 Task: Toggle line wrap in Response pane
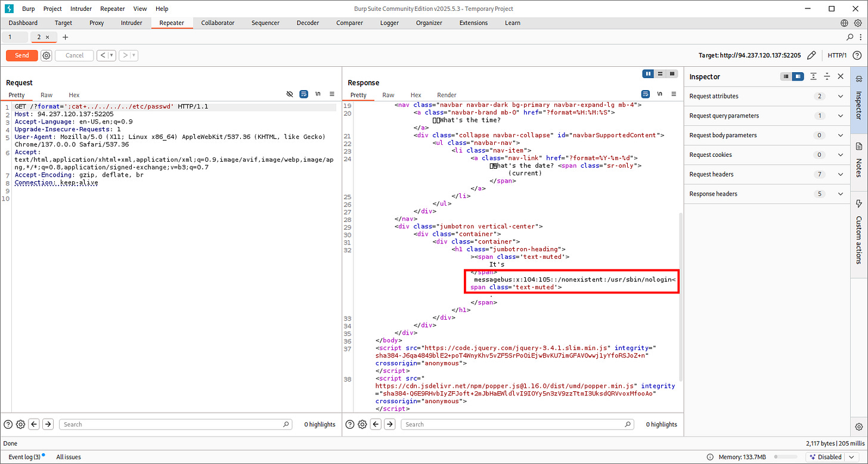click(x=645, y=94)
